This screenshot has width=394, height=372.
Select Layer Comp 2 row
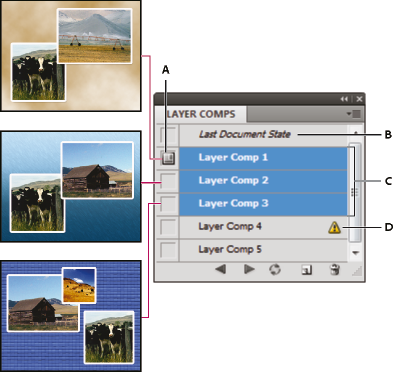(263, 181)
